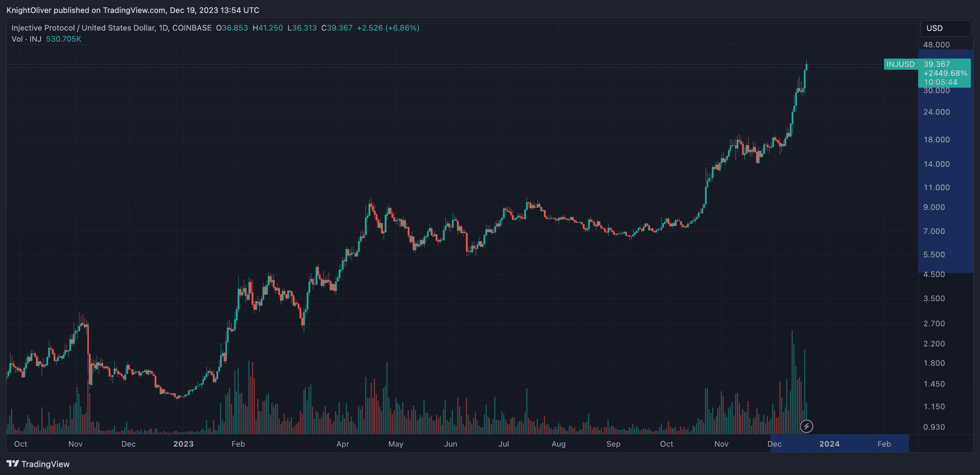
Task: Click the 530.705K volume value
Action: pos(64,39)
